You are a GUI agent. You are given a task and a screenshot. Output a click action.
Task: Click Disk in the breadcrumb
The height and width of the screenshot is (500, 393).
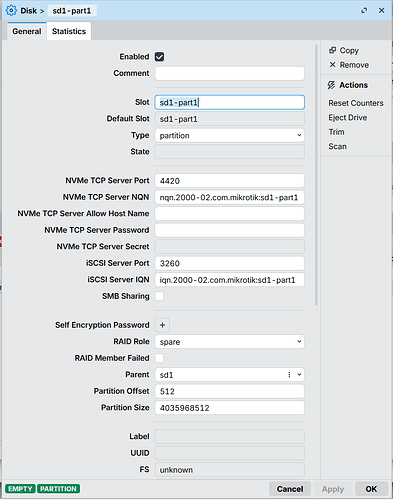click(x=28, y=11)
